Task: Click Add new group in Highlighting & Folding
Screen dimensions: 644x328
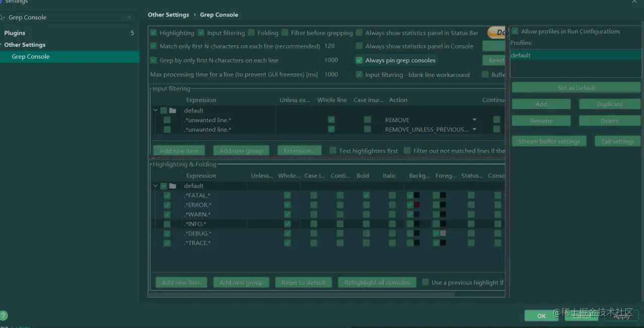Action: pos(241,282)
